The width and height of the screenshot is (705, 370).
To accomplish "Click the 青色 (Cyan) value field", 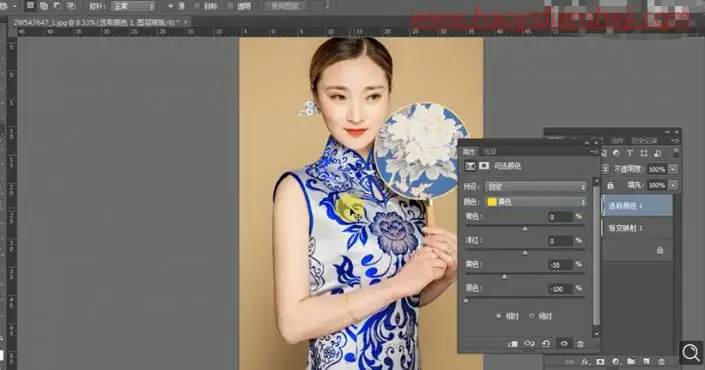I will 560,217.
